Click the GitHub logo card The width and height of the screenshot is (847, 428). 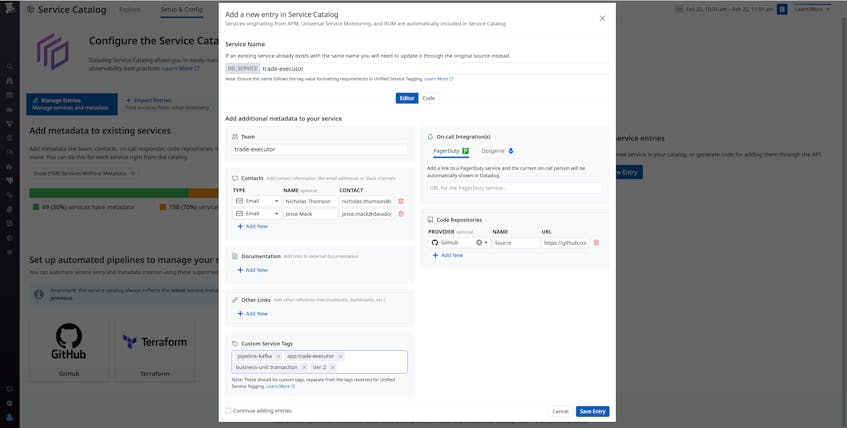point(69,349)
